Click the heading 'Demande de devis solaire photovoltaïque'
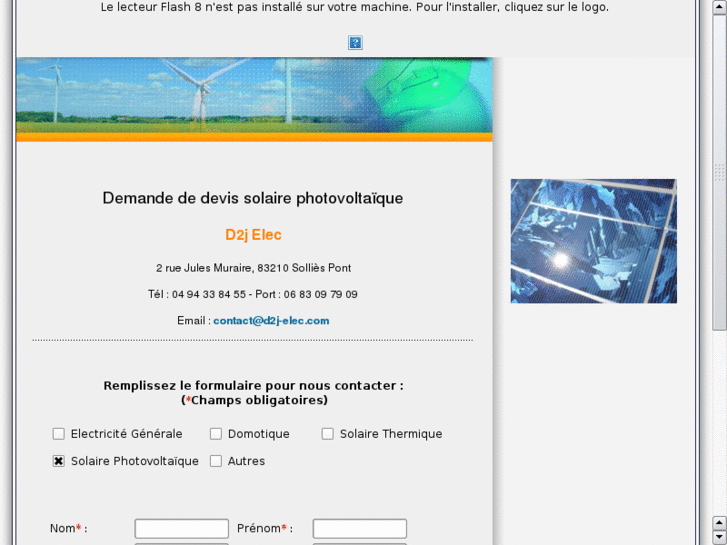Viewport: 727px width, 545px height. coord(253,198)
